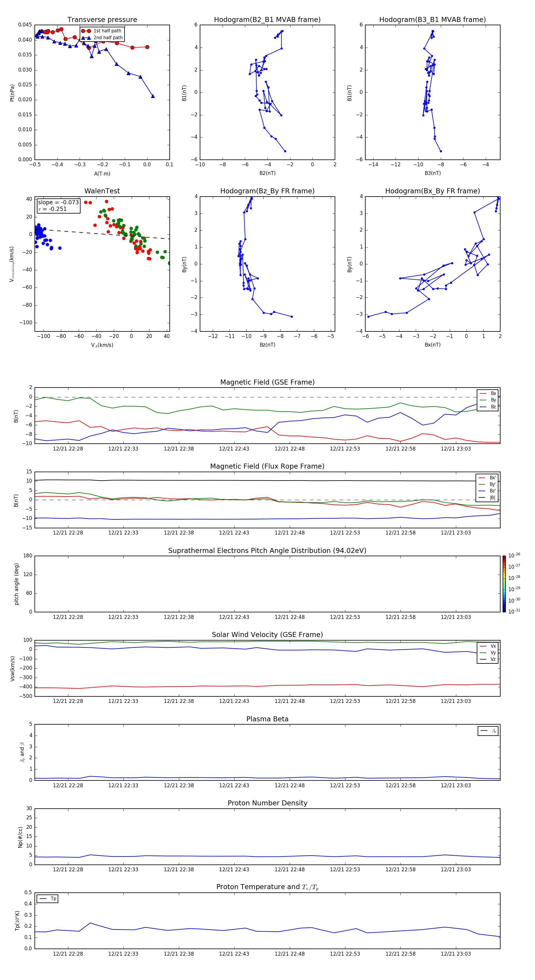
Task: Click Suprathermal Electrons Pitch Angle Distribution title
Action: click(267, 551)
